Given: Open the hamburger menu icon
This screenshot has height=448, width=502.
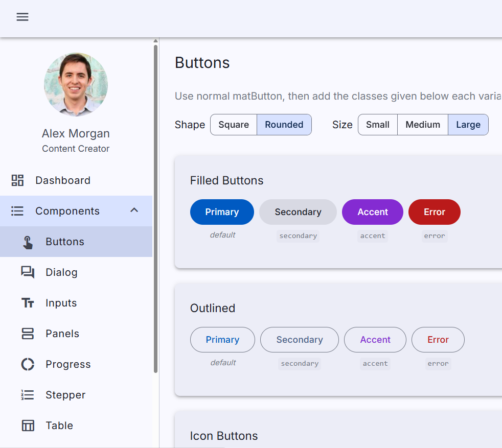Looking at the screenshot, I should click(22, 17).
